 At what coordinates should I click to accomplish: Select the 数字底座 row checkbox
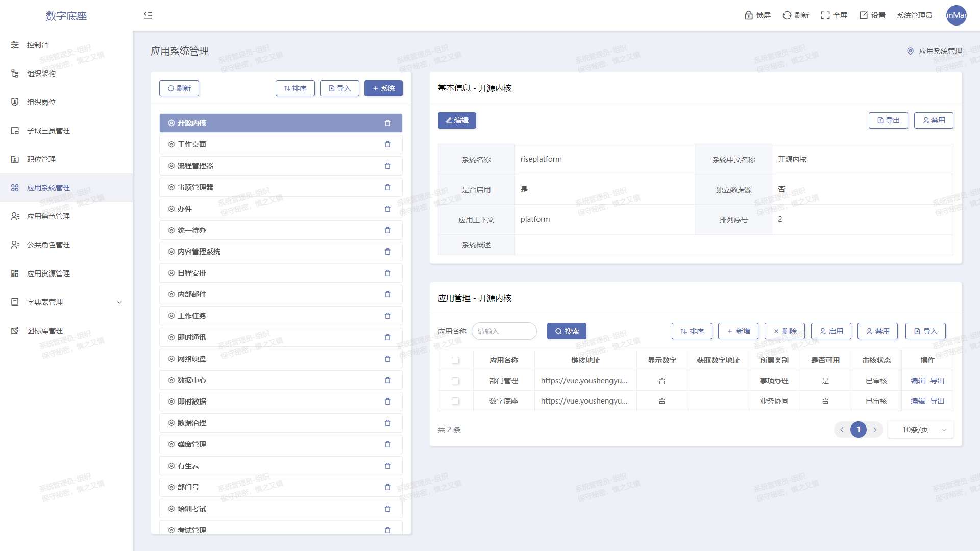[455, 401]
